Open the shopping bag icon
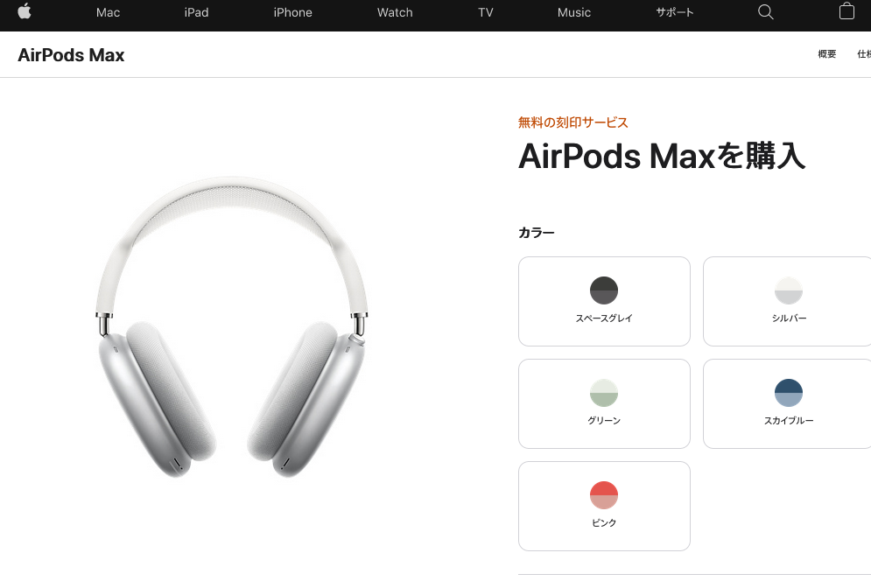 tap(846, 11)
